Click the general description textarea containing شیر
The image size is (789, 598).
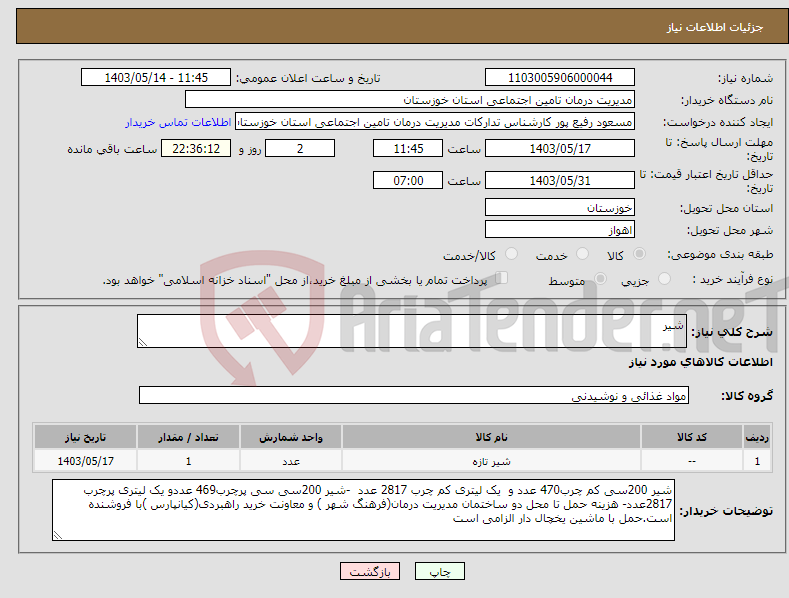coord(412,331)
